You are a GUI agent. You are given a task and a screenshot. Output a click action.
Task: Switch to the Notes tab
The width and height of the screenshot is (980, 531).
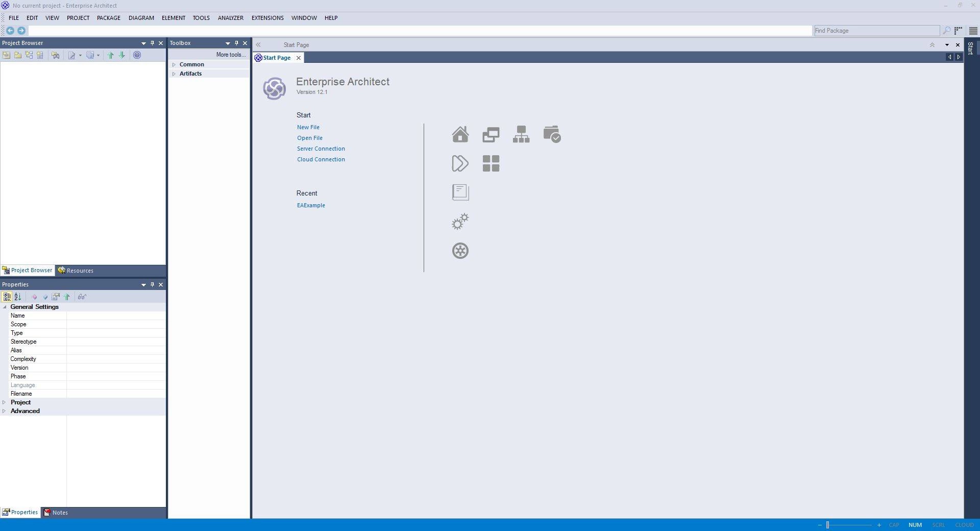click(56, 513)
